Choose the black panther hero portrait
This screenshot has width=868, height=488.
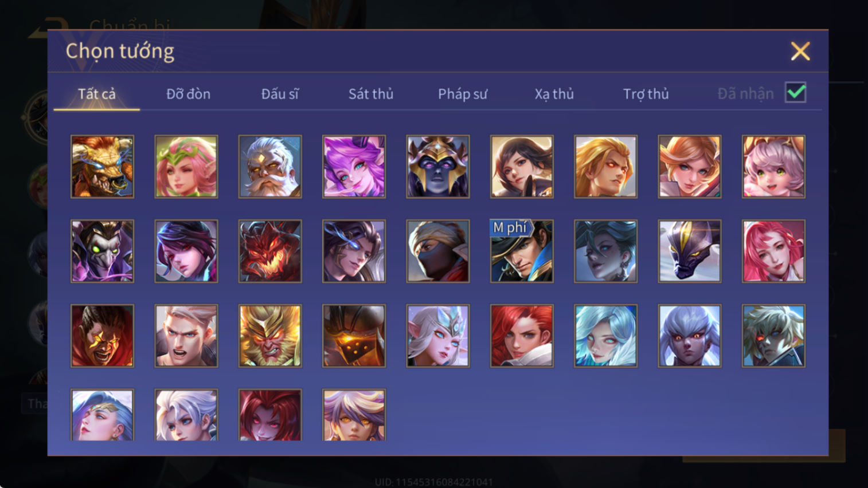tap(690, 251)
